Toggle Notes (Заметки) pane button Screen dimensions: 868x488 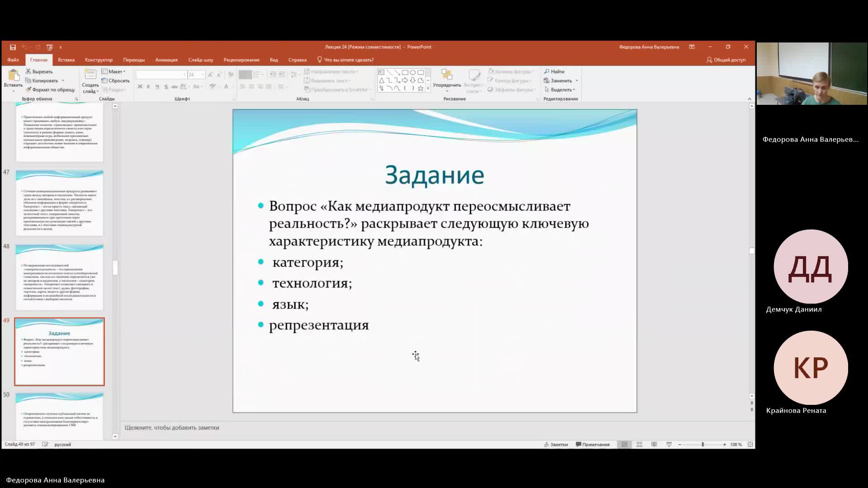coord(556,445)
